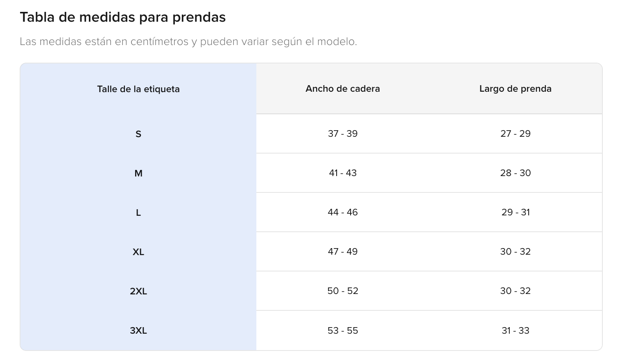Click the S size row label
This screenshot has height=364, width=620.
coord(138,134)
